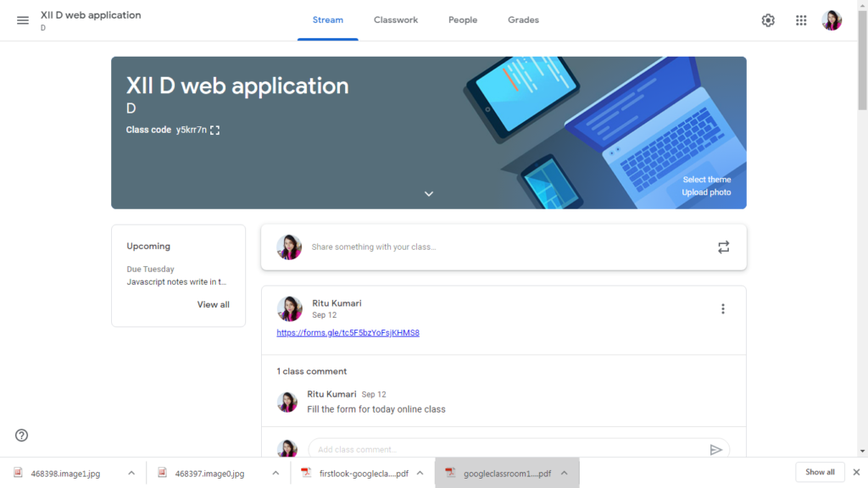Click the page vertical scrollbar thumb
Screen dimensions: 868x488
pyautogui.click(x=862, y=61)
